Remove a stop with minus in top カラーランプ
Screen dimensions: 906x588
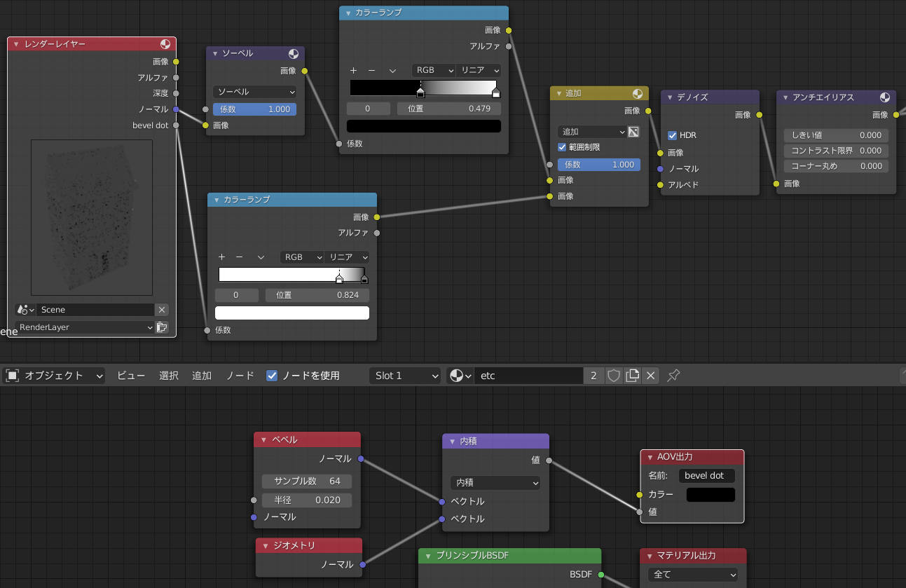point(372,71)
